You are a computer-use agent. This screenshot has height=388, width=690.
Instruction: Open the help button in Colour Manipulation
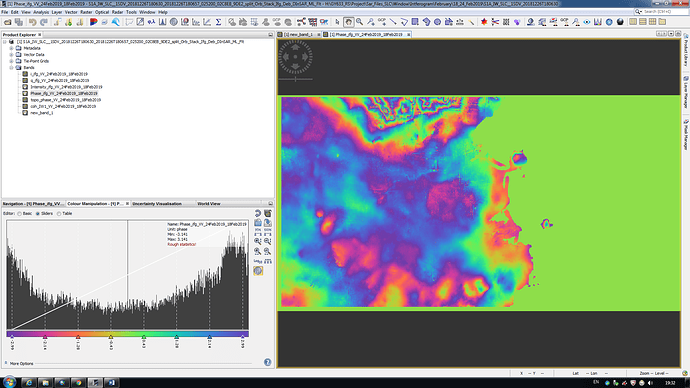coord(268,362)
